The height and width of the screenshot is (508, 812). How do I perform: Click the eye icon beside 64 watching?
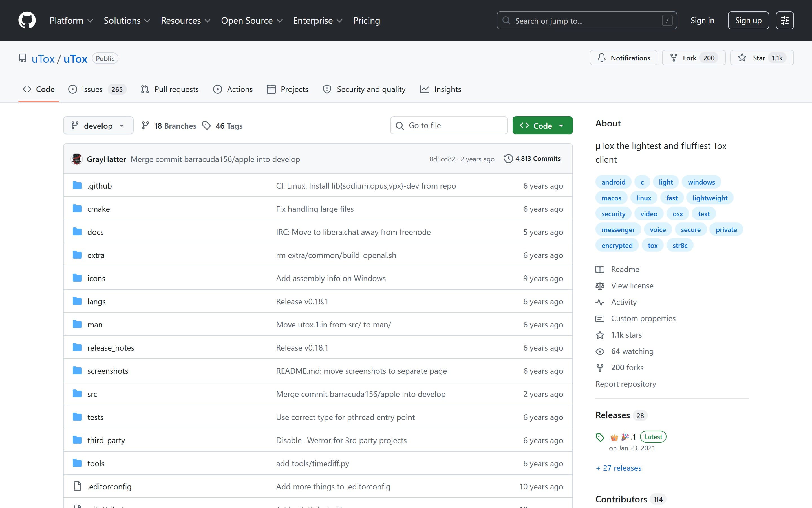pyautogui.click(x=600, y=351)
